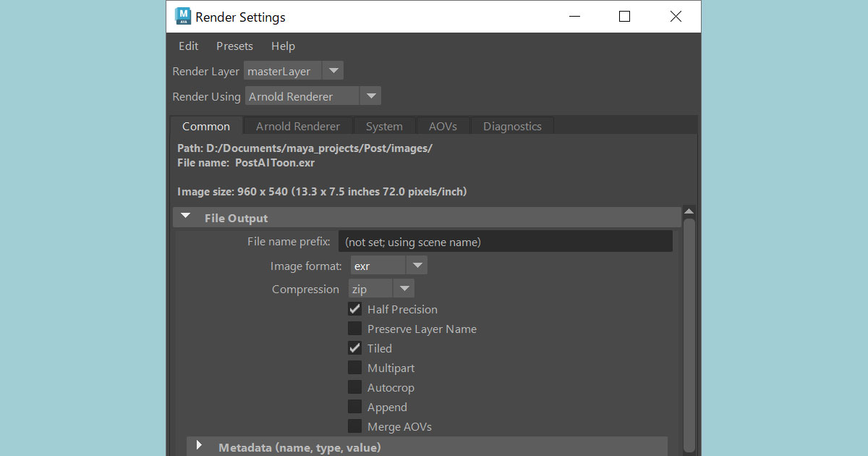
Task: Open the Render Using Arnold Renderer dropdown
Action: coord(312,96)
